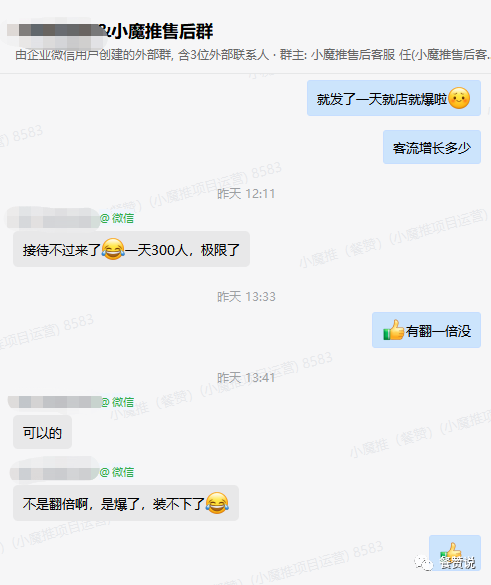Image resolution: width=491 pixels, height=585 pixels.
Task: Click the 昨天 13:33 timestamp
Action: tap(246, 297)
